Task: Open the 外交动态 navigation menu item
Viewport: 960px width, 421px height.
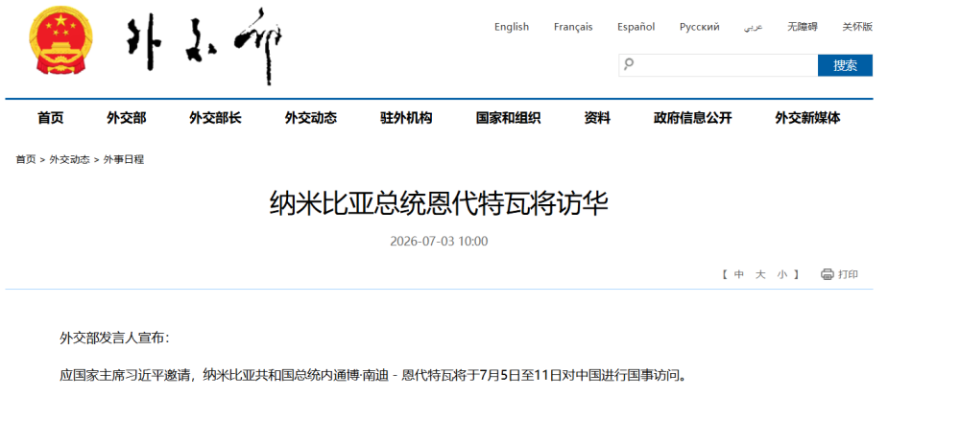Action: 310,118
